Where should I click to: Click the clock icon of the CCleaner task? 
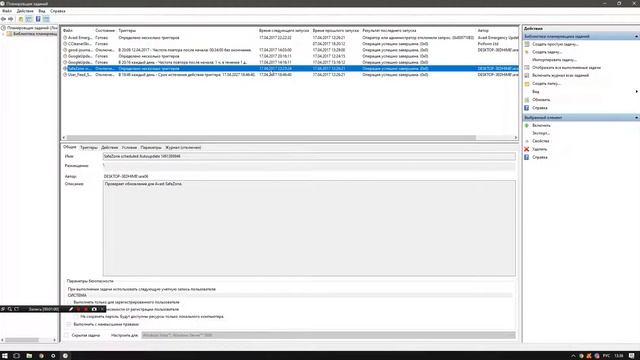point(65,44)
